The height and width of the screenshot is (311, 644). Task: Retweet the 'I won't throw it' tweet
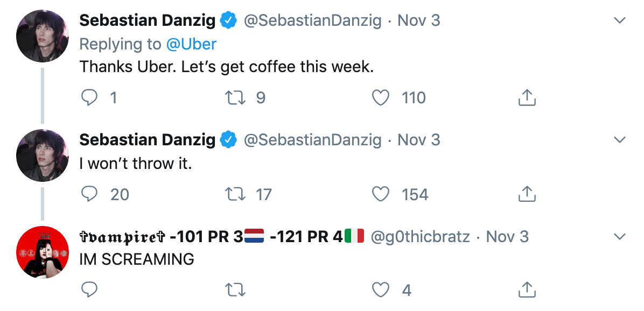234,194
